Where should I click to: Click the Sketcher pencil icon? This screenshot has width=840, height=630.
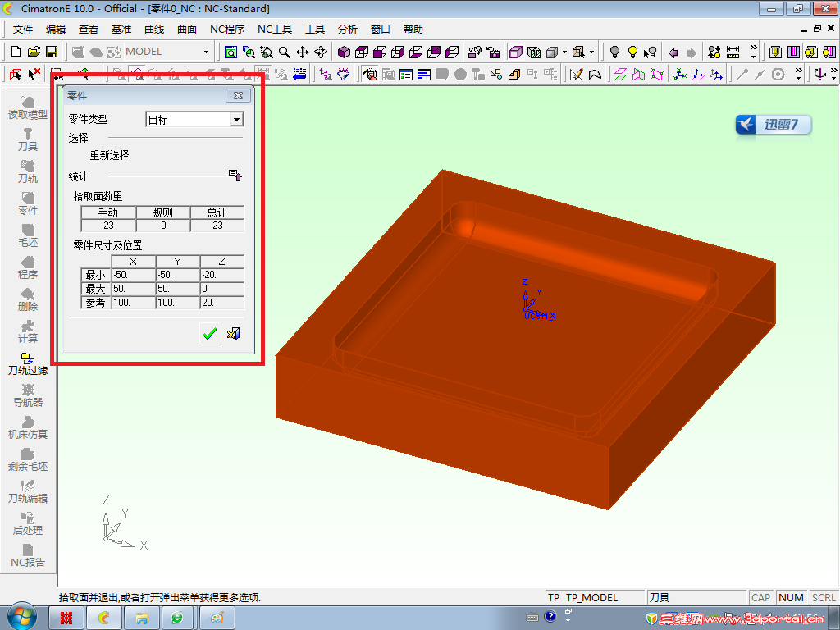(577, 75)
